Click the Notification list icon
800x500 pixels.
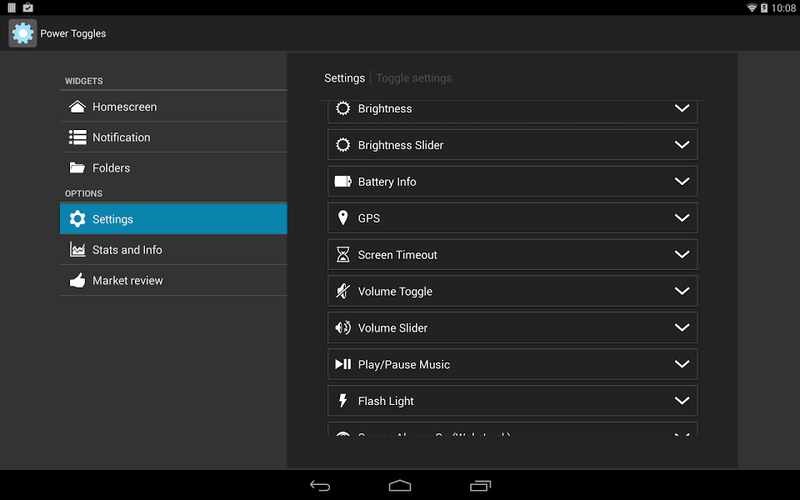(78, 137)
